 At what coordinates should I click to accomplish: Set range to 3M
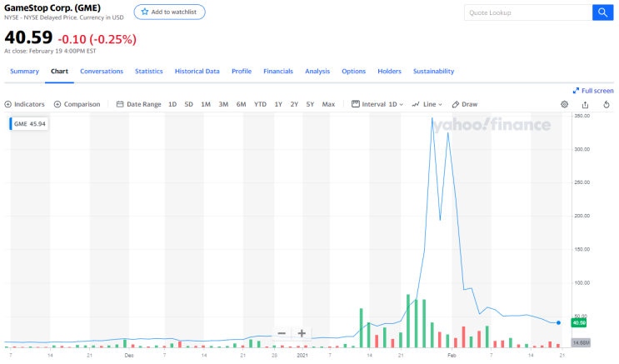223,104
